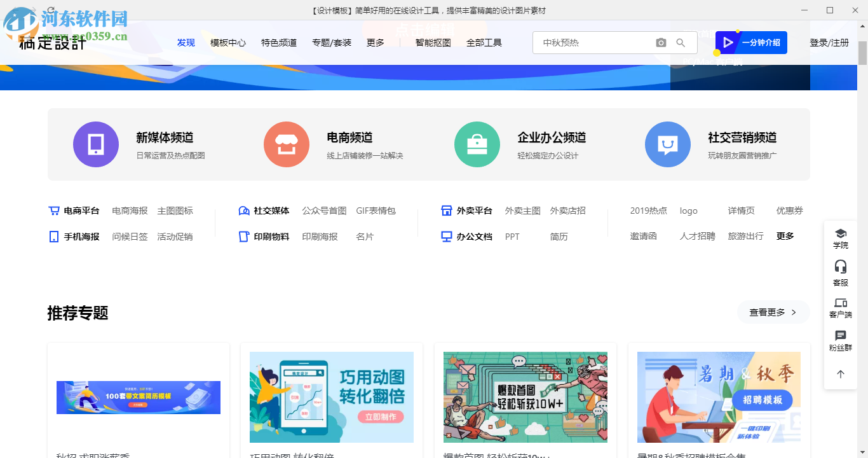868x458 pixels.
Task: Select the 学院 academy icon in the sidebar
Action: pos(840,237)
